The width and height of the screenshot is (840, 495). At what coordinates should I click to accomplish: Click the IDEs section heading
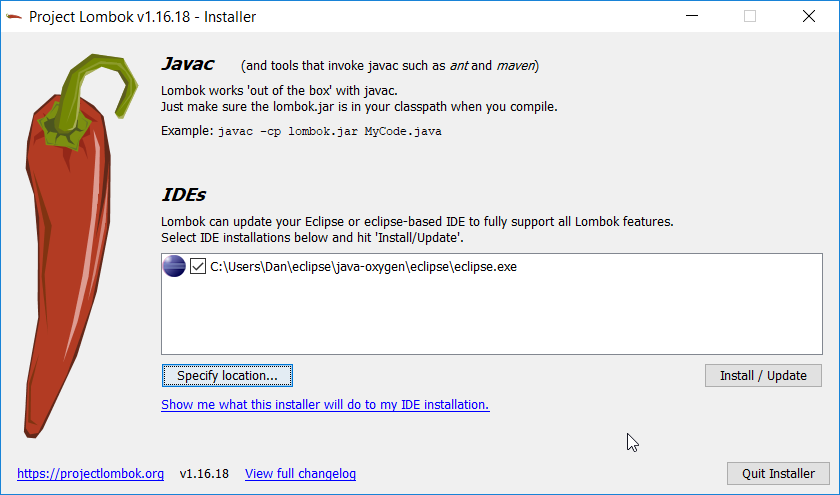click(x=184, y=194)
